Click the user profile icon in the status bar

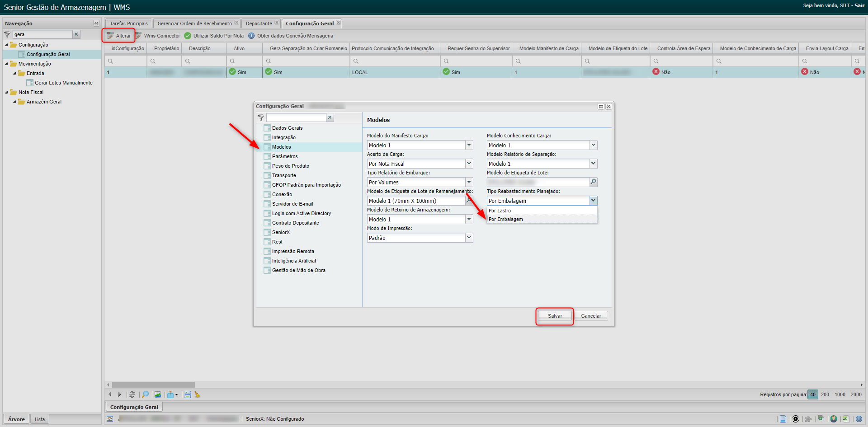834,419
